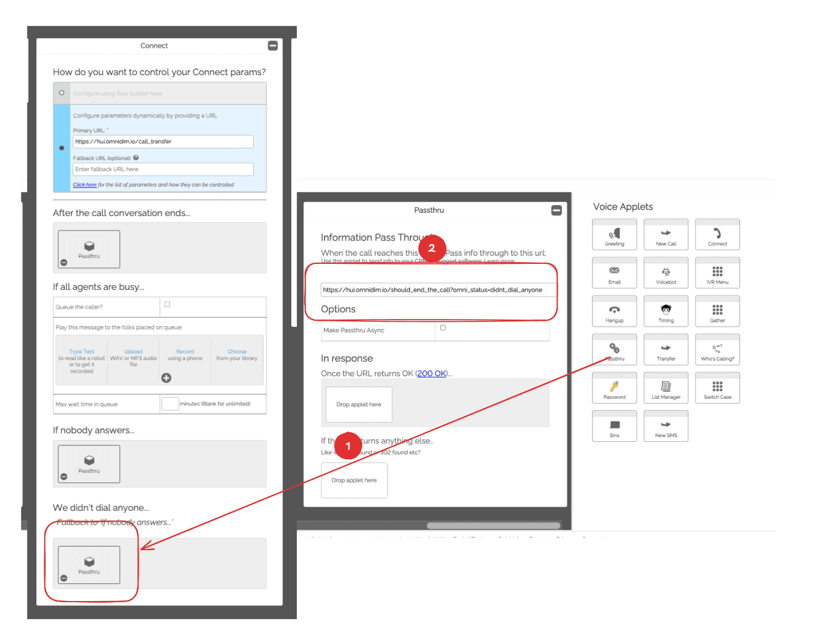
Task: Select Configure using flow builder radio button
Action: tap(62, 93)
